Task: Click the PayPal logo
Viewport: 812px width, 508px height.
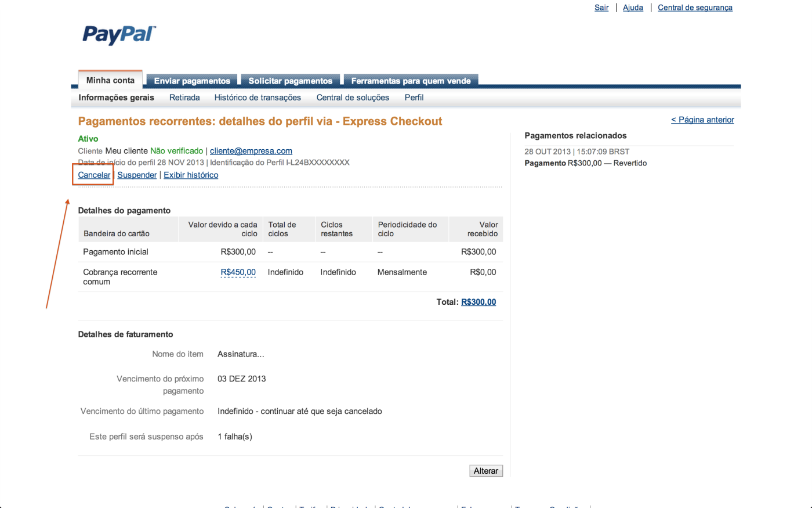Action: 119,34
